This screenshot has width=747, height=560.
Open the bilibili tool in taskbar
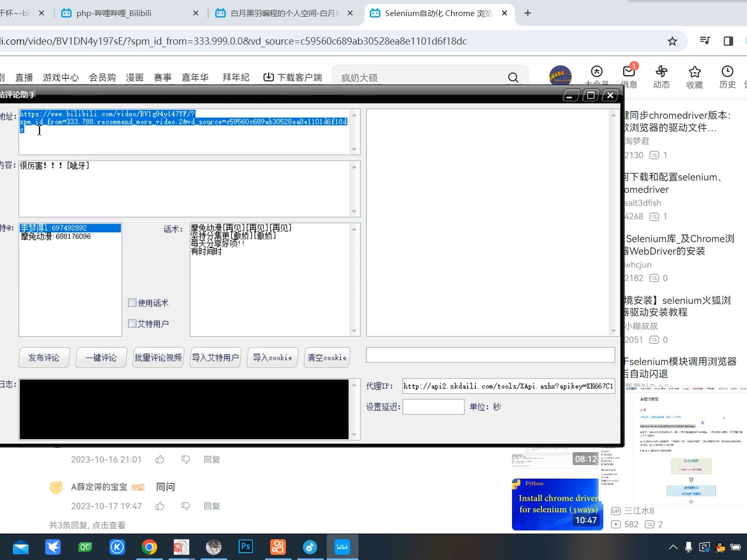[342, 547]
